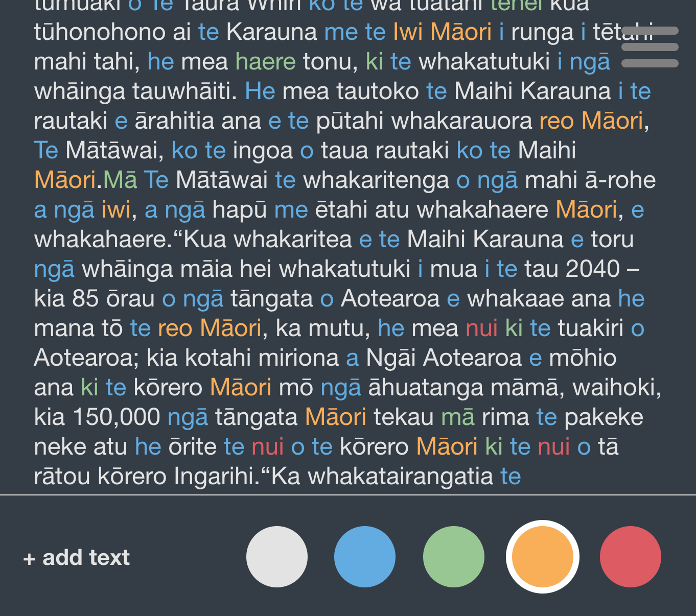Click the "+ add text" button
Image resolution: width=696 pixels, height=616 pixels.
[76, 557]
